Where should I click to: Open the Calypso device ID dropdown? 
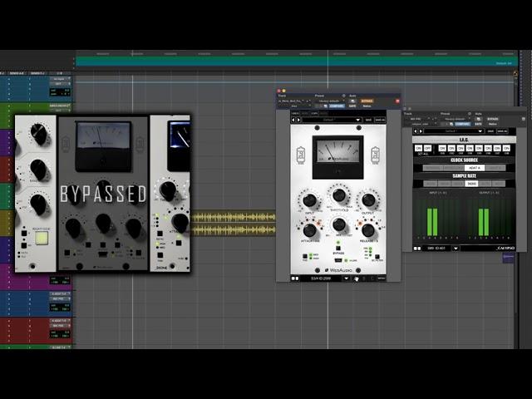(456, 249)
